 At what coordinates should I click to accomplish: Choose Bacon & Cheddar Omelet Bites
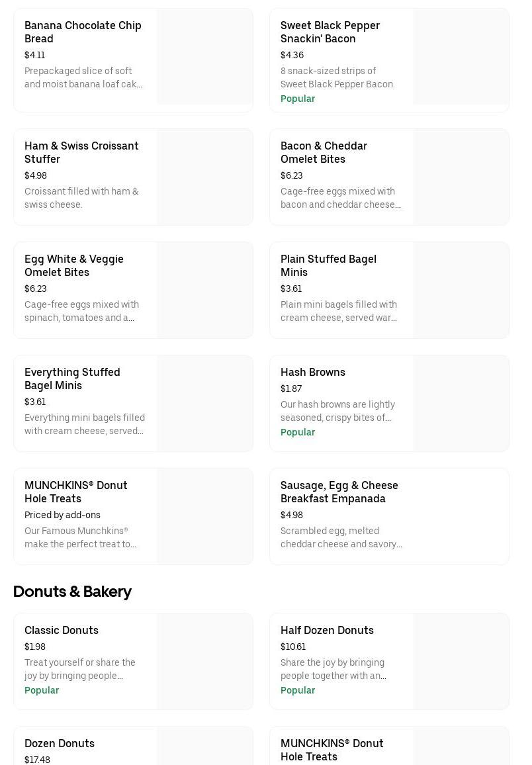(x=324, y=152)
